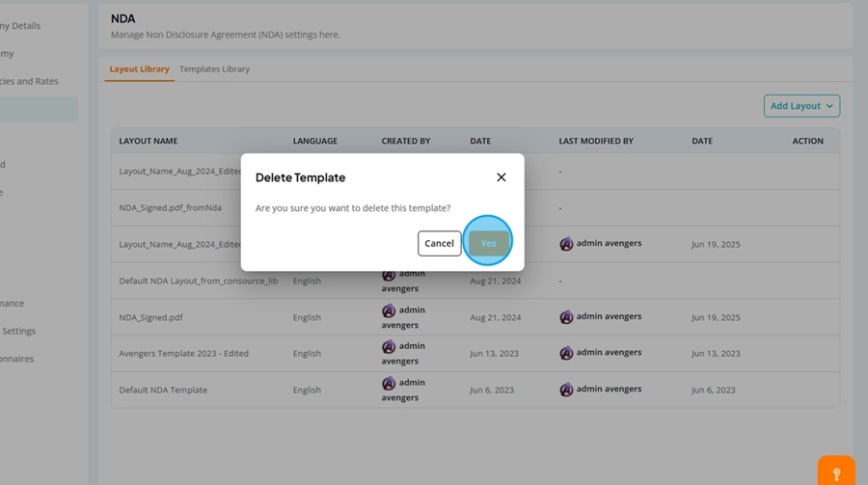The width and height of the screenshot is (868, 485).
Task: Select the Rates item in the left sidebar
Action: click(29, 81)
